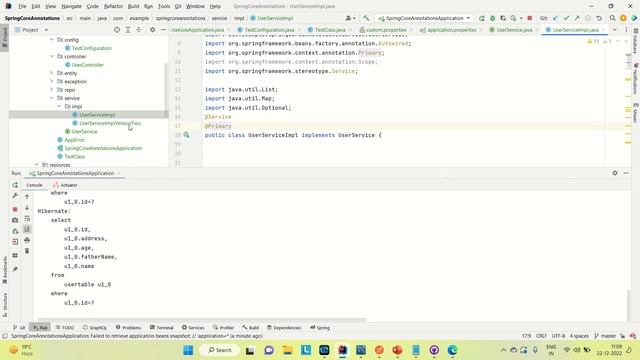
Task: Open the Dependencies tool window
Action: [284, 327]
